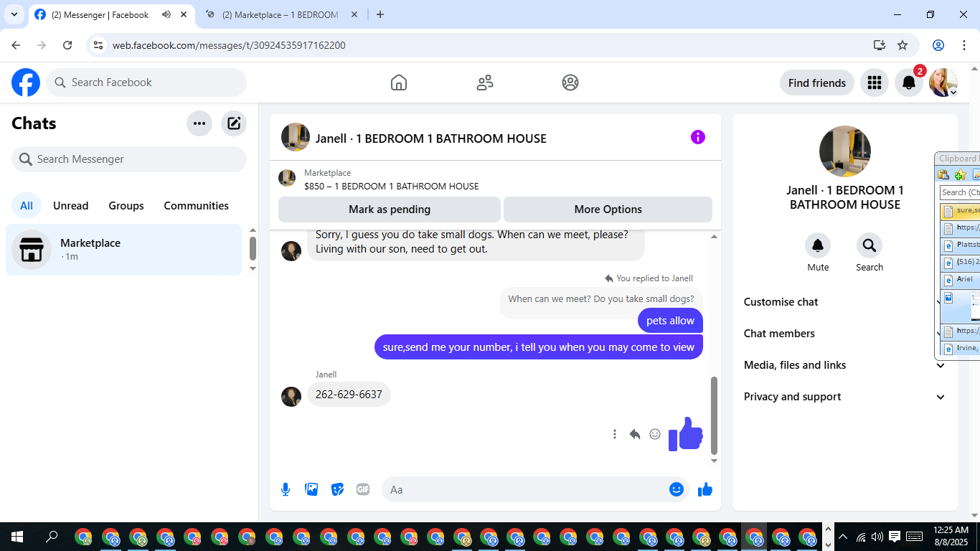Show hidden system tray icons chevron
This screenshot has width=980, height=551.
(x=843, y=537)
